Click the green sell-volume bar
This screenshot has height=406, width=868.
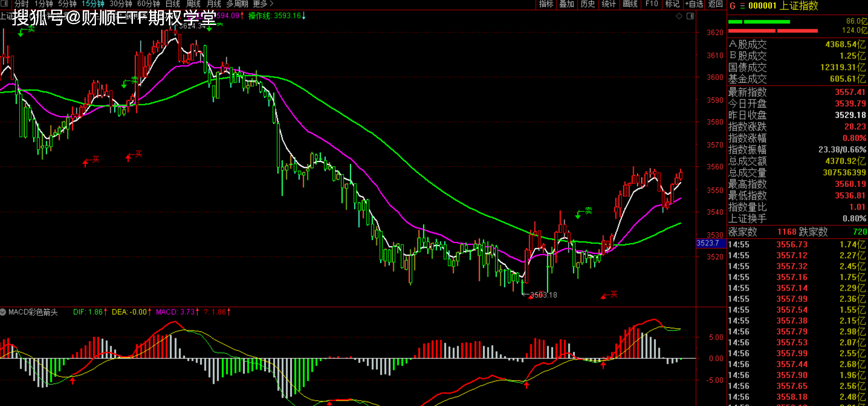click(759, 22)
